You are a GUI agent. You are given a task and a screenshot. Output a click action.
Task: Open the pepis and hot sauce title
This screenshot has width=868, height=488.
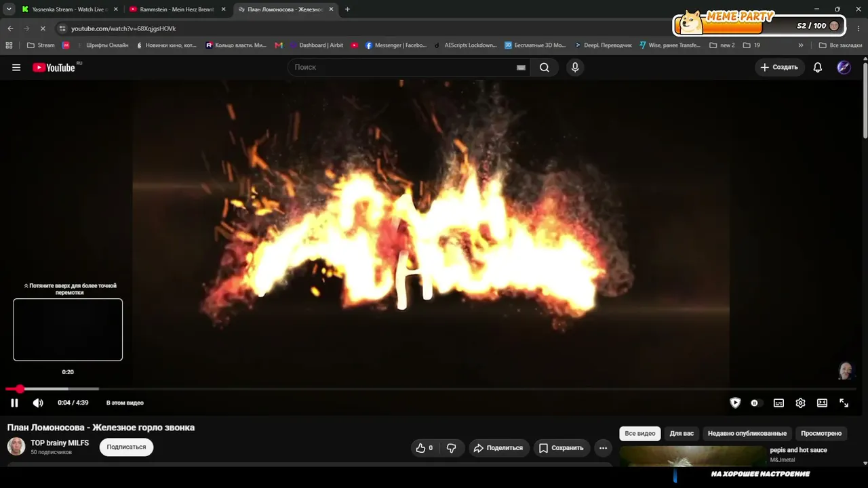click(798, 450)
